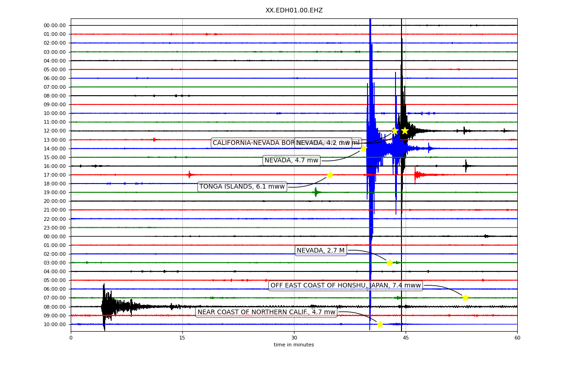Click the black earthquake coda on 08:00:00 trace
This screenshot has height=368, width=588.
[115, 306]
